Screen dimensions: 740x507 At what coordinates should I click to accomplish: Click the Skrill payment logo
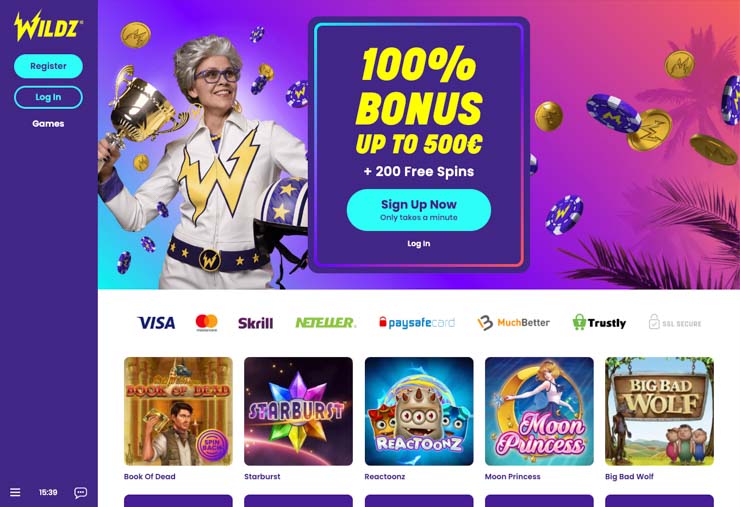coord(255,323)
